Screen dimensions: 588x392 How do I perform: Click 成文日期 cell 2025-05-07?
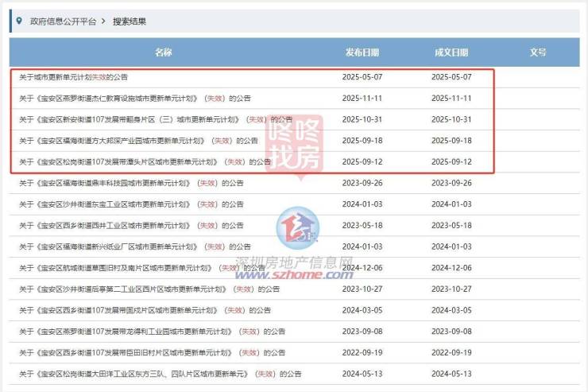pos(451,77)
